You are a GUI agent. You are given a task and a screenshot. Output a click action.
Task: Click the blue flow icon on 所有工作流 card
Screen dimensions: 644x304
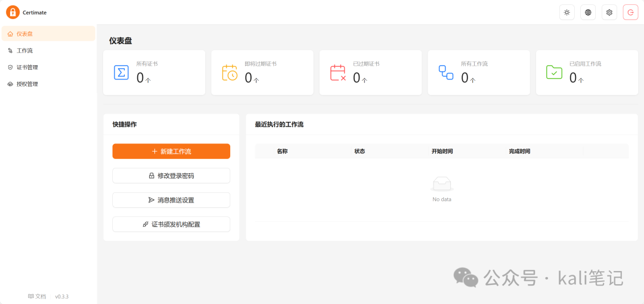pyautogui.click(x=446, y=72)
